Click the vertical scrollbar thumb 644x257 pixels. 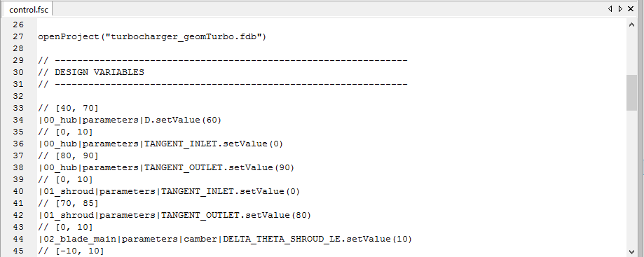tap(631, 92)
